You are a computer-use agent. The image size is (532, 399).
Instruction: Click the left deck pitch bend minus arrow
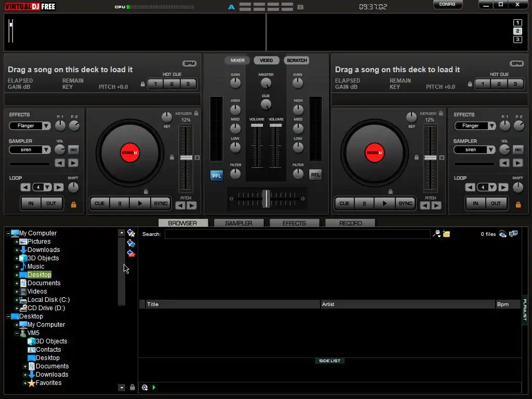pyautogui.click(x=180, y=206)
